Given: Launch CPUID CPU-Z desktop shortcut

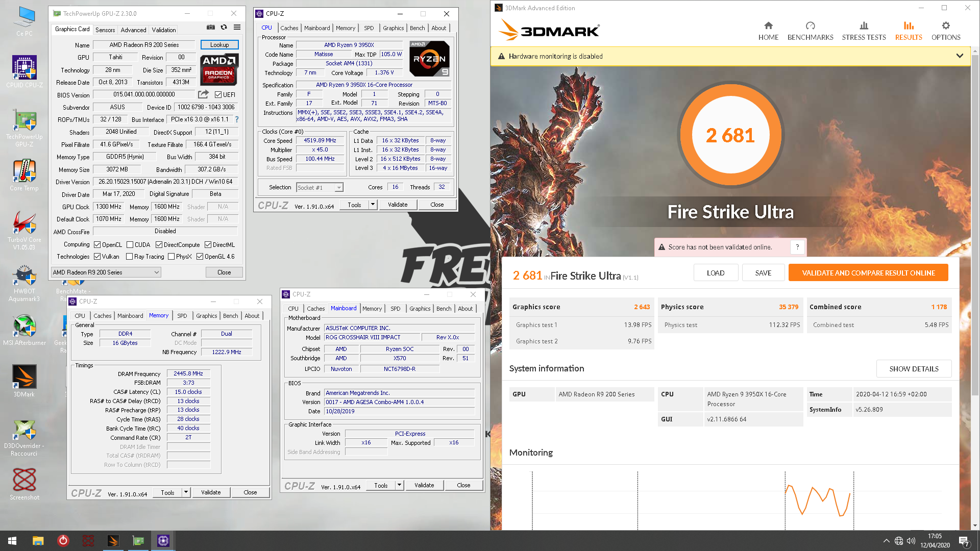Looking at the screenshot, I should point(24,71).
